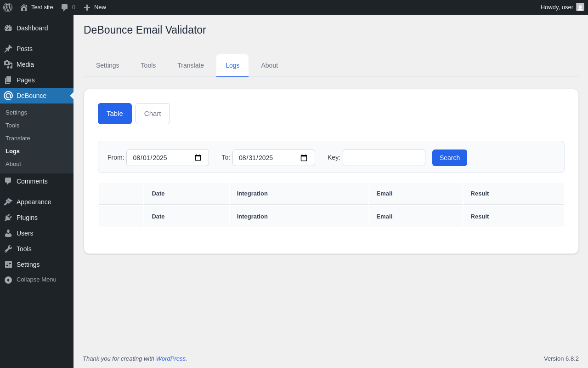Open Plugins menu item
The height and width of the screenshot is (368, 588).
(37, 218)
